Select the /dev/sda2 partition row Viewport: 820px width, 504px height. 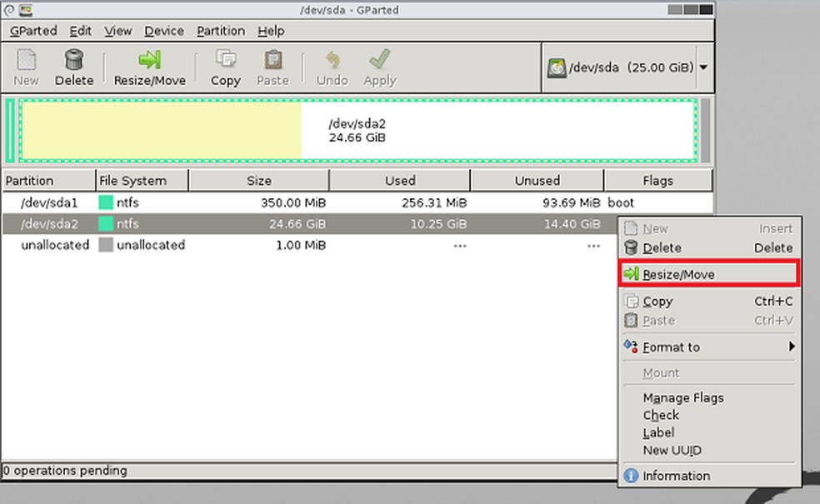[311, 224]
